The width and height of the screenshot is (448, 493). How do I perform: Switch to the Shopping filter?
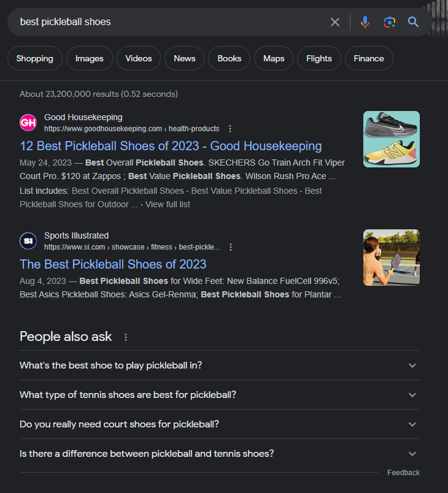tap(34, 58)
